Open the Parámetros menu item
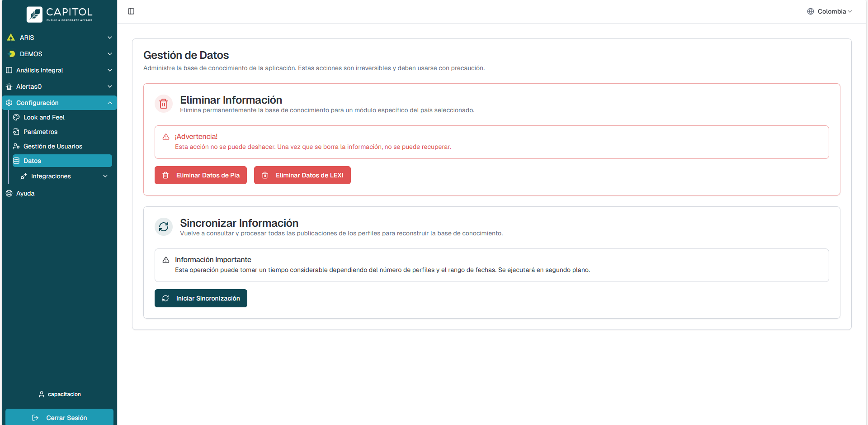This screenshot has height=425, width=868. [40, 132]
